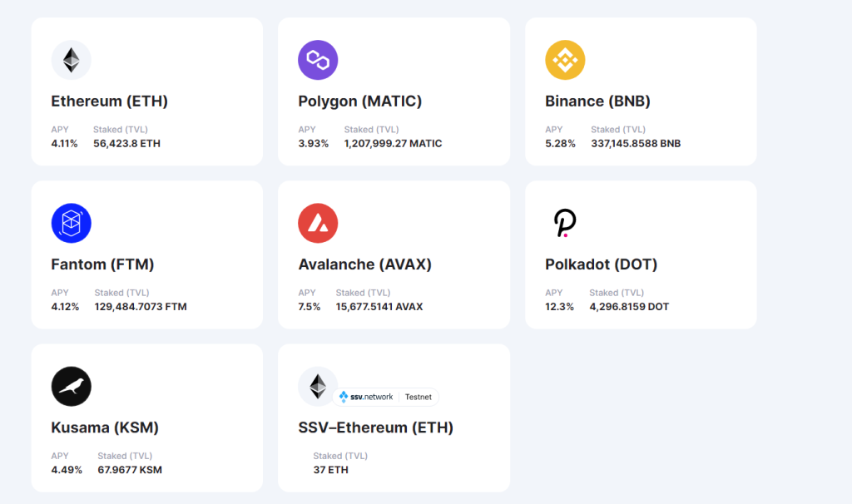Image resolution: width=852 pixels, height=504 pixels.
Task: Click the black Kusama bird icon
Action: click(72, 386)
